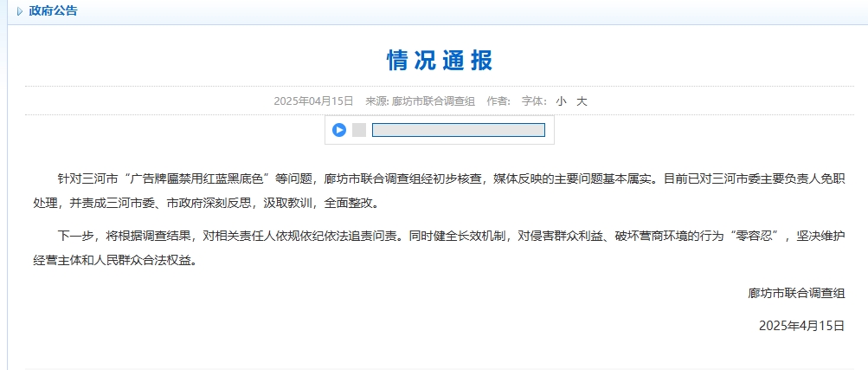Set font size to 大 (large)
Image resolution: width=868 pixels, height=370 pixels.
[582, 101]
